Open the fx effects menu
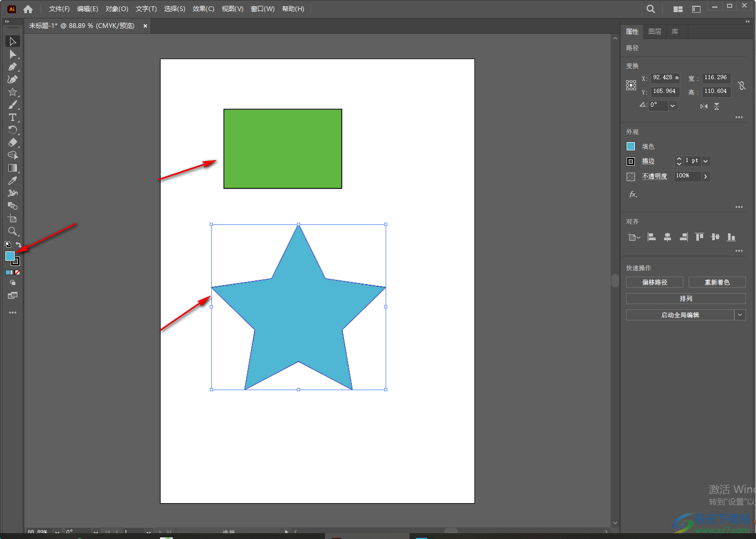Viewport: 756px width, 539px height. point(633,194)
